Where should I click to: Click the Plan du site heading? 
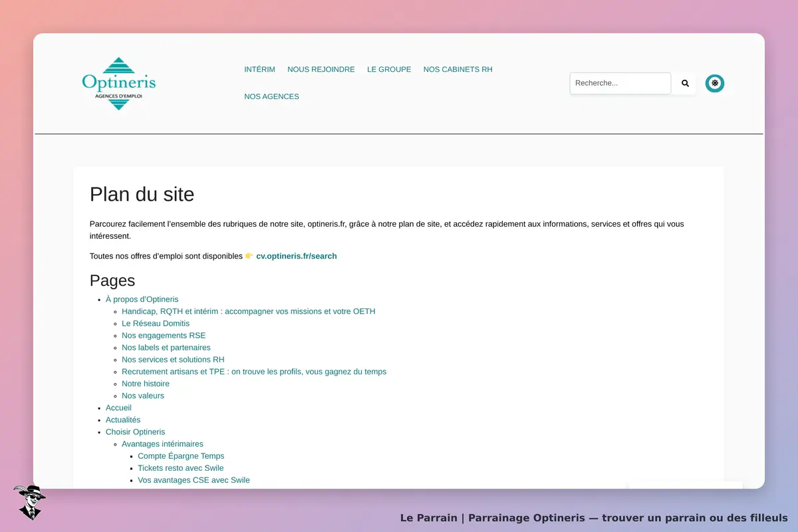coord(142,194)
